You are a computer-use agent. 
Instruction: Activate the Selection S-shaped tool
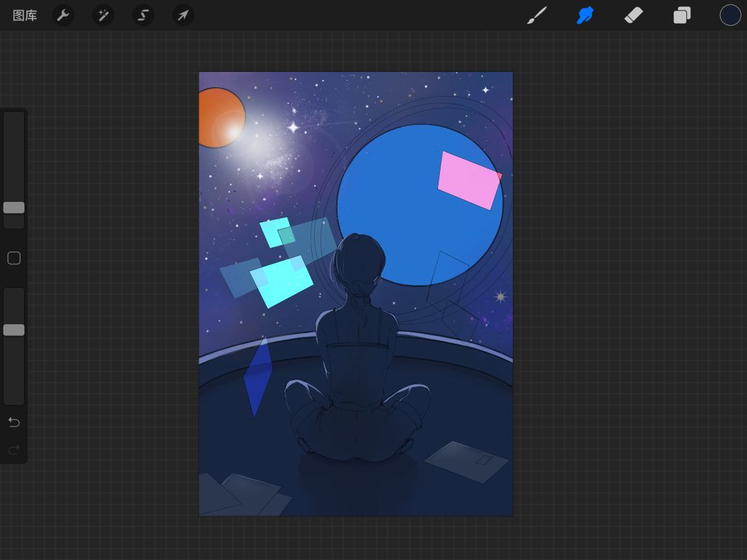143,15
